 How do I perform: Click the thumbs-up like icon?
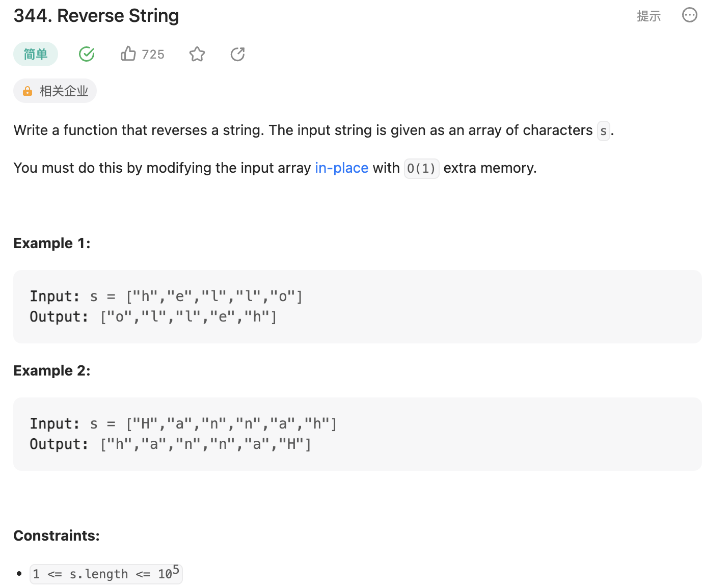[128, 54]
